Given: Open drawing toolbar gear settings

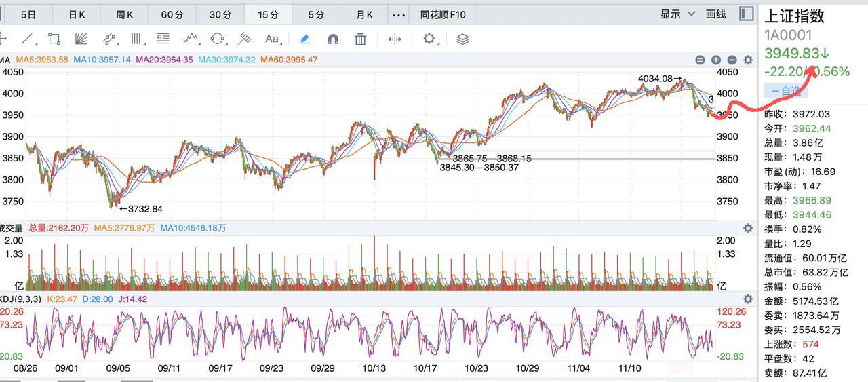Looking at the screenshot, I should [429, 39].
